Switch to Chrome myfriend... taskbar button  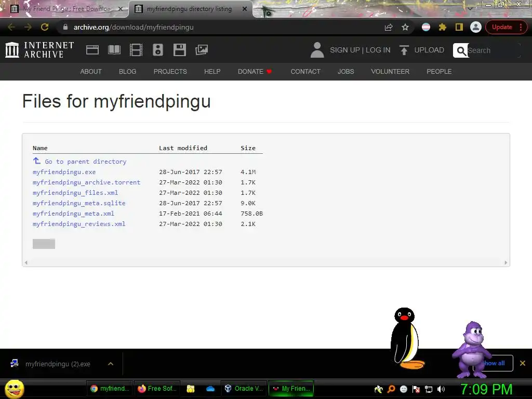point(110,389)
